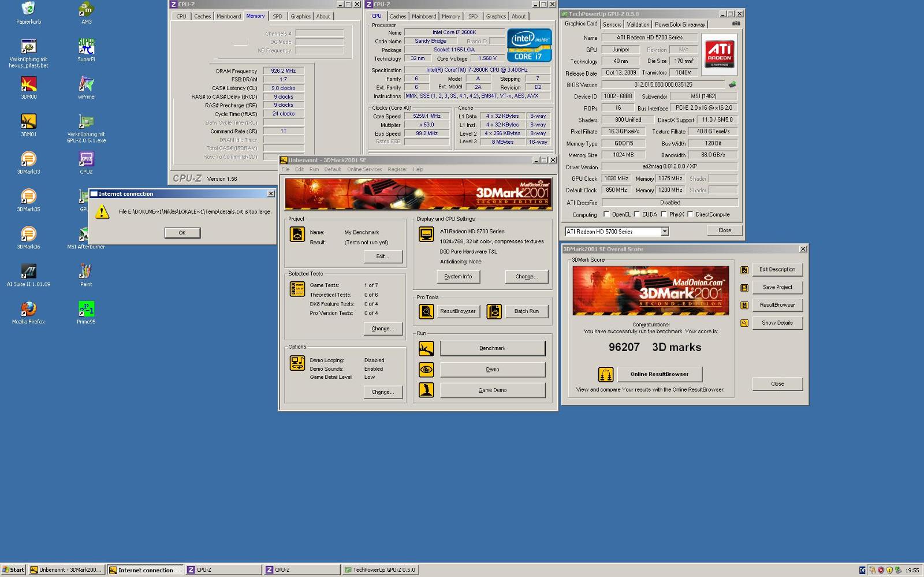
Task: Open the Validation tab in GPU-Z
Action: [x=638, y=24]
